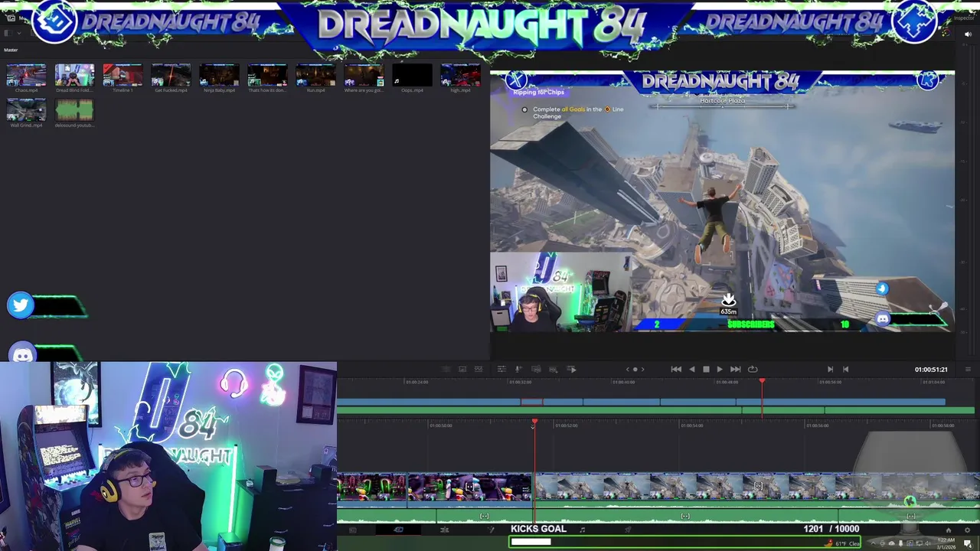The height and width of the screenshot is (551, 980).
Task: Start forward playback
Action: 720,369
